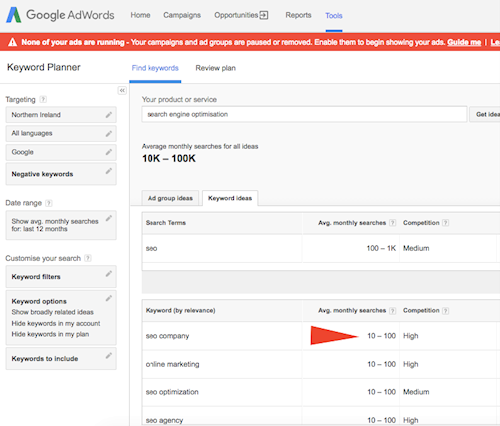500x426 pixels.
Task: Click the 'seo optimization' keyword
Action: point(172,392)
